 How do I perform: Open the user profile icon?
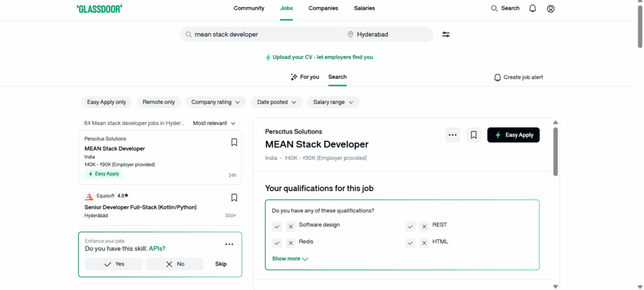[551, 9]
